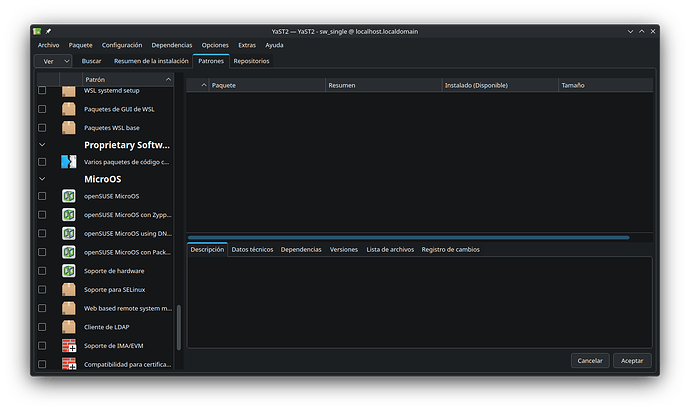Click the Soporte de IMA/EVM firewall icon
This screenshot has width=690, height=412.
(x=69, y=346)
